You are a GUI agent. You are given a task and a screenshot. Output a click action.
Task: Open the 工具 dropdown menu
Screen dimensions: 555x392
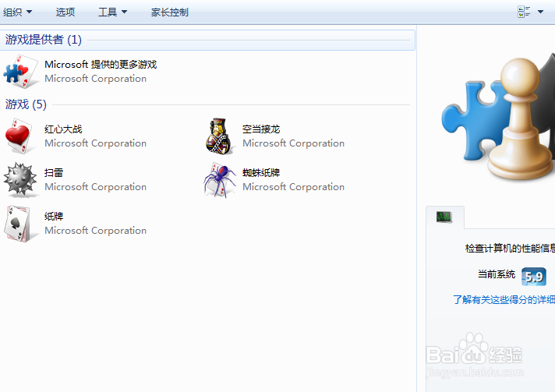(112, 12)
